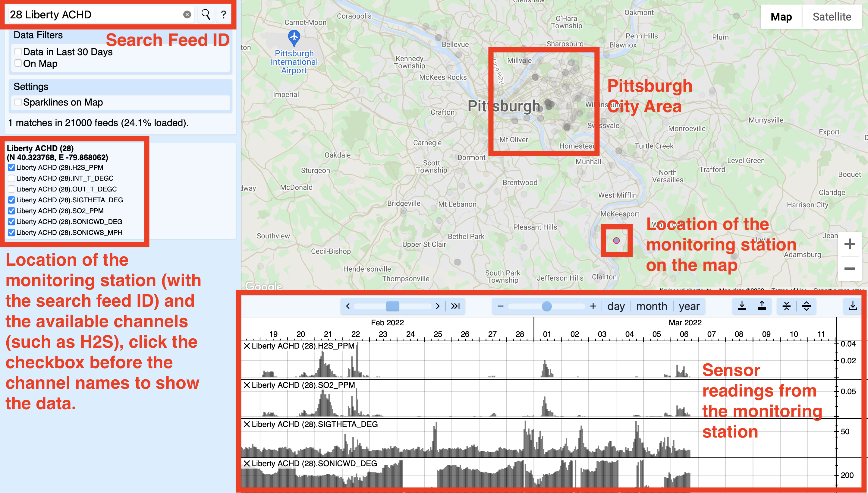Click the Monroeville label on map
This screenshot has height=493, width=868.
coord(687,128)
